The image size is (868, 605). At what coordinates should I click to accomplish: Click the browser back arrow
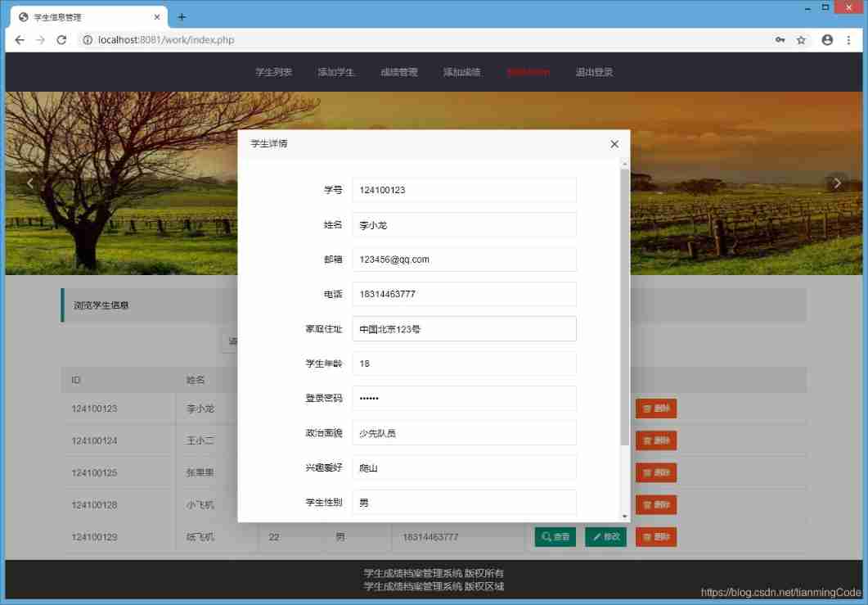point(19,40)
